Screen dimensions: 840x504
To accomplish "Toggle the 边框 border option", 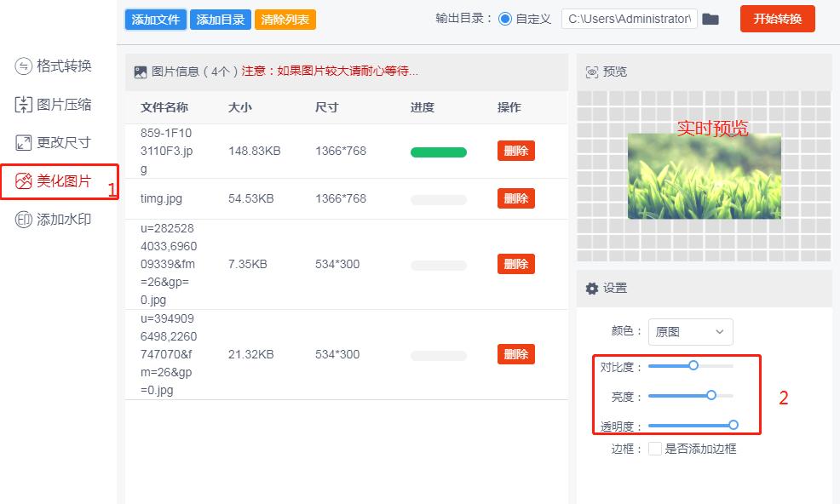I will [656, 449].
